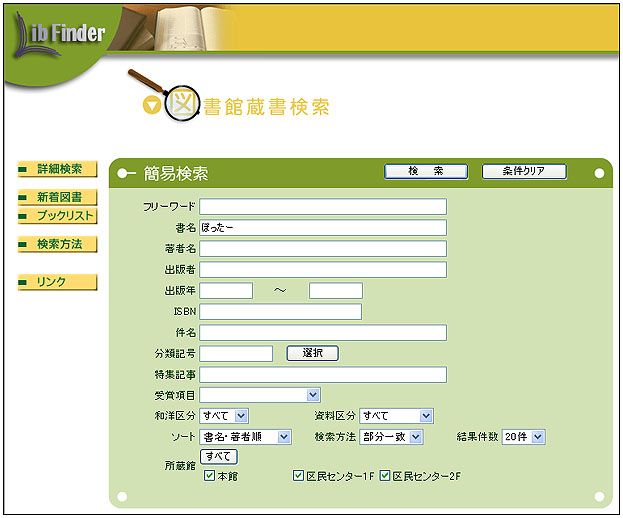Click into the フリーワード input field
The height and width of the screenshot is (518, 623).
click(322, 206)
